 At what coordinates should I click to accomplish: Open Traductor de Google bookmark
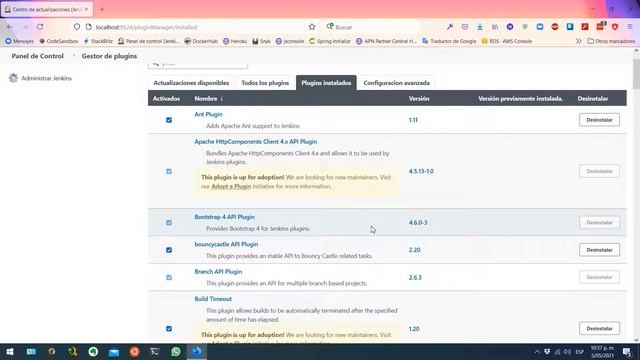click(x=449, y=41)
